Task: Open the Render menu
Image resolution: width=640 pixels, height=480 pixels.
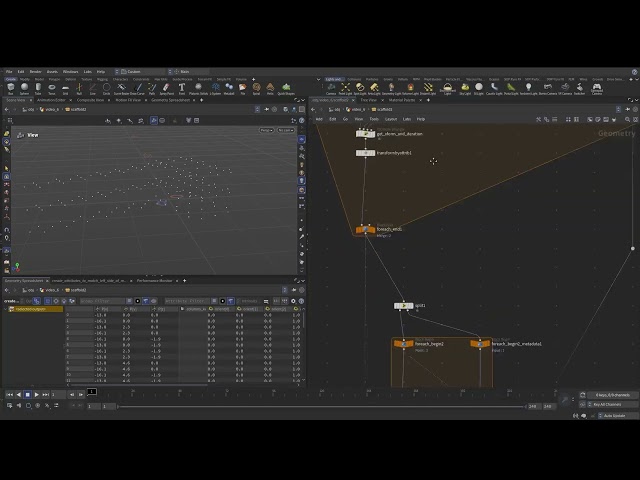Action: (36, 71)
